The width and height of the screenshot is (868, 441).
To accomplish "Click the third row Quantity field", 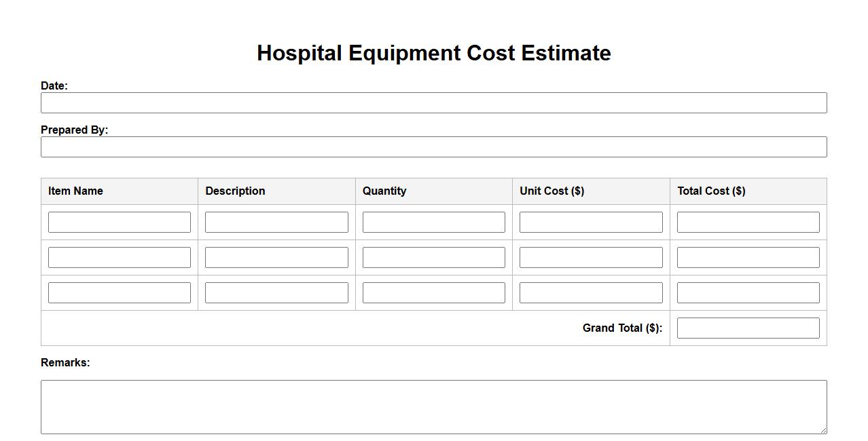I will 433,293.
